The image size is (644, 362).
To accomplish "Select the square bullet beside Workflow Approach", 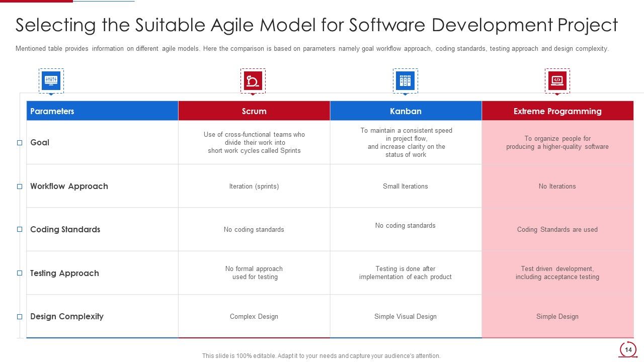I will (20, 187).
